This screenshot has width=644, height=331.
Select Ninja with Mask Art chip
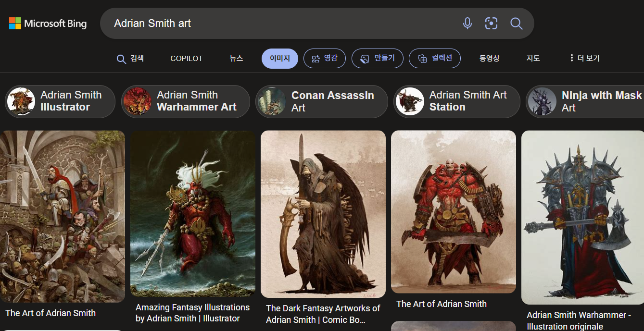tap(585, 101)
